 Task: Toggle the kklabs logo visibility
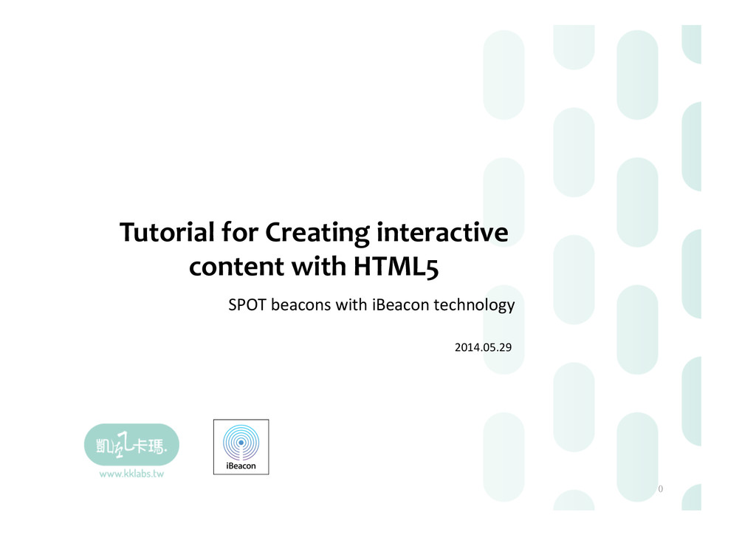point(131,443)
